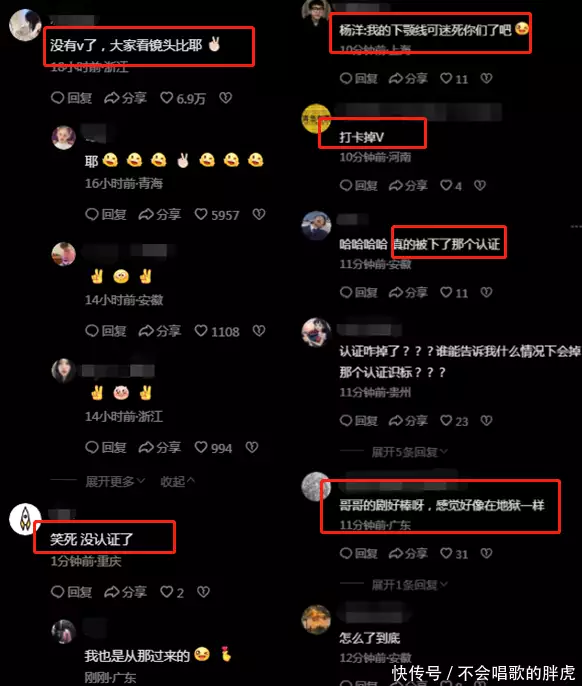
Task: Open avatar of 没有v了 commenter
Action: tap(25, 25)
